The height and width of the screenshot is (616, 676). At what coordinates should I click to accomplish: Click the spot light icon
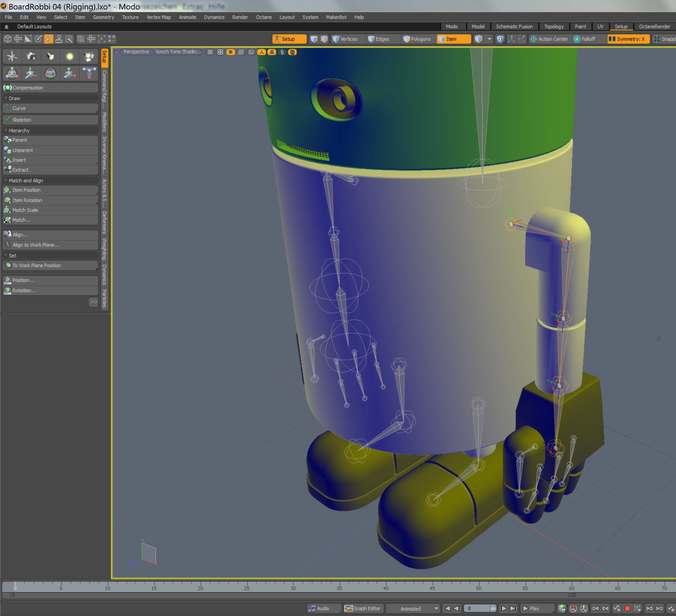pos(50,56)
